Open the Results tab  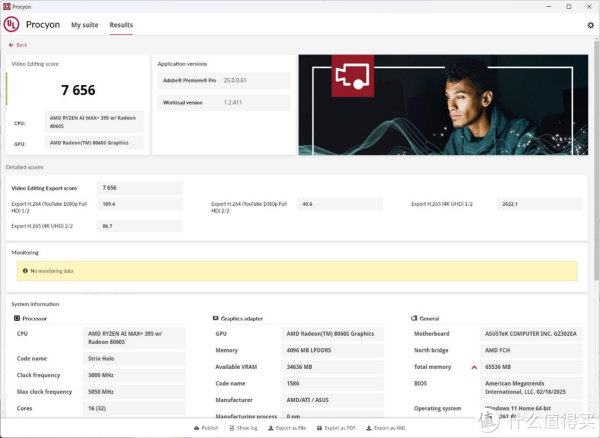click(121, 25)
